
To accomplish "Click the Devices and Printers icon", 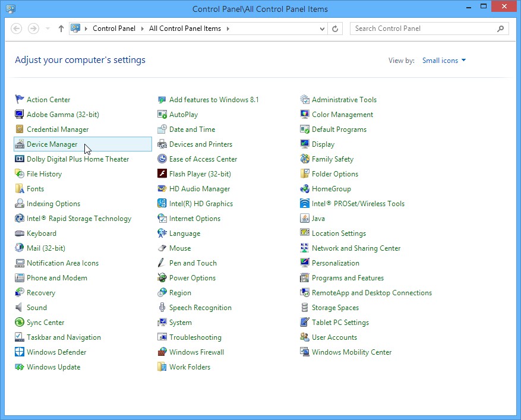I will pyautogui.click(x=162, y=144).
